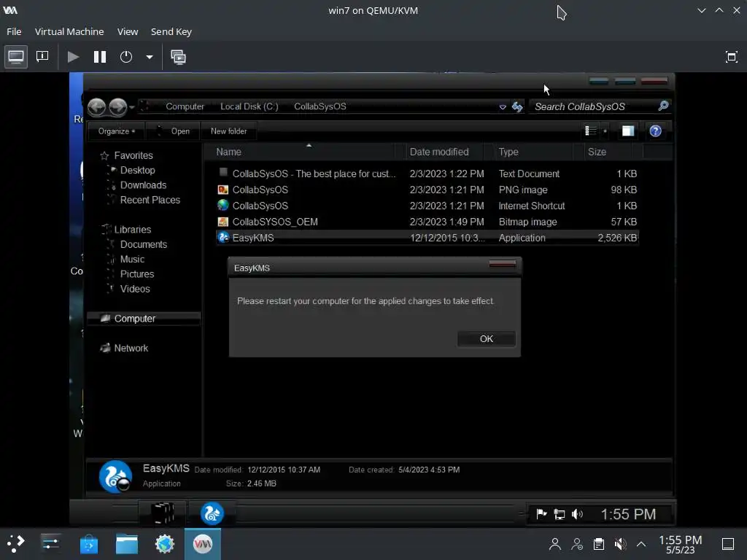Click New folder in the toolbar
The height and width of the screenshot is (560, 747).
pyautogui.click(x=228, y=131)
